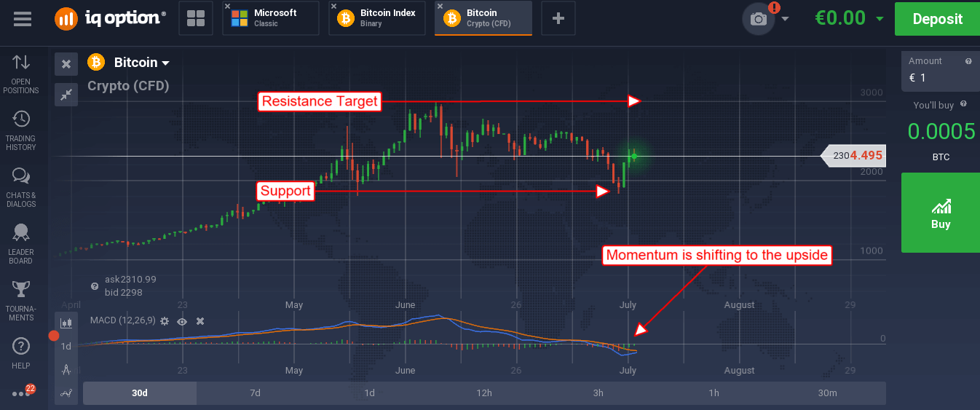Open the more options dots with 22 badge
This screenshot has width=980, height=410.
(22, 393)
